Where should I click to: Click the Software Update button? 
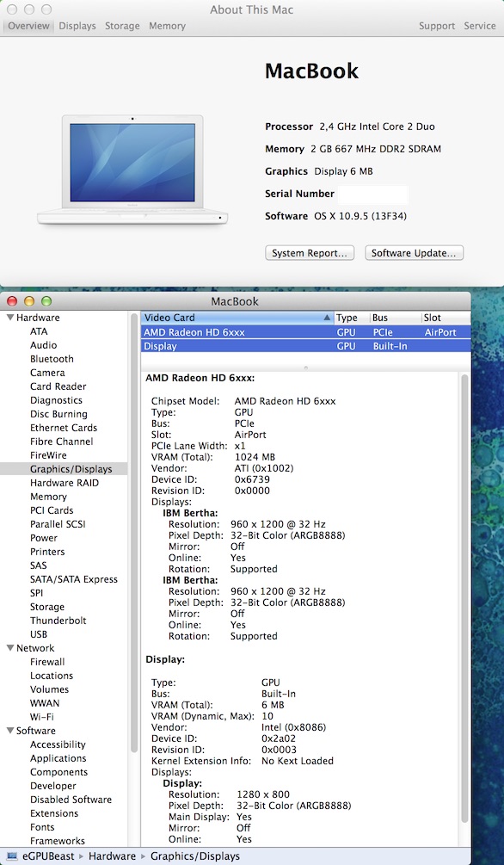click(x=414, y=253)
